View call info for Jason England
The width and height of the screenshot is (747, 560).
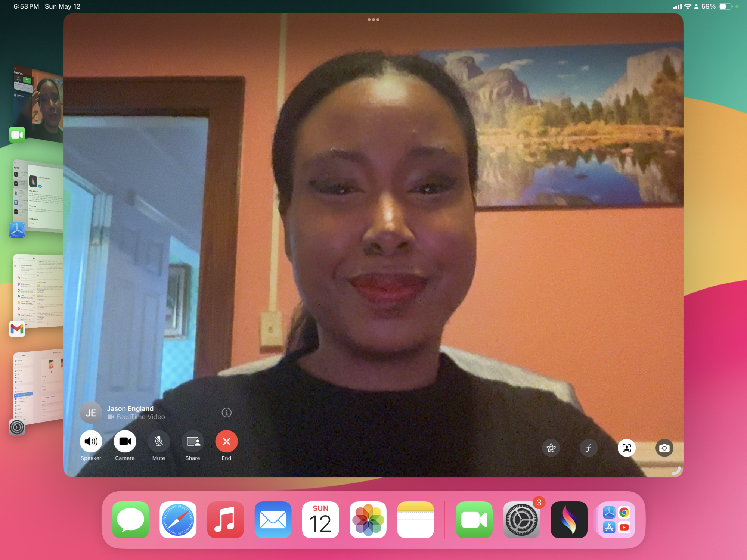pos(227,413)
